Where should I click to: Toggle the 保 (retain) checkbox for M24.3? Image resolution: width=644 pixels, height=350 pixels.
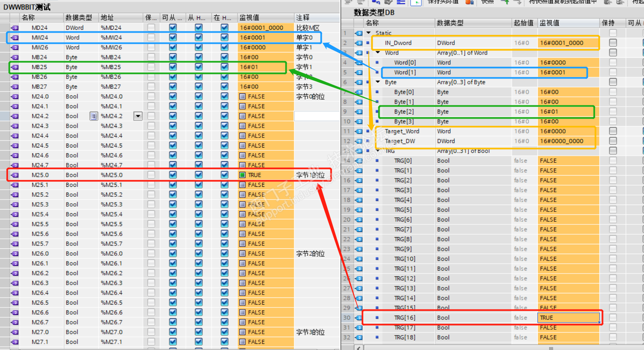point(151,126)
